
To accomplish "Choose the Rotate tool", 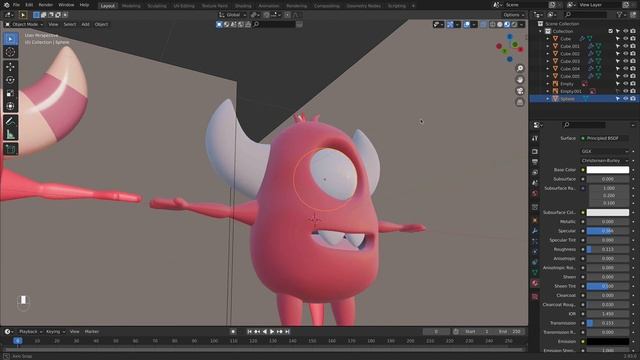I will tap(11, 80).
